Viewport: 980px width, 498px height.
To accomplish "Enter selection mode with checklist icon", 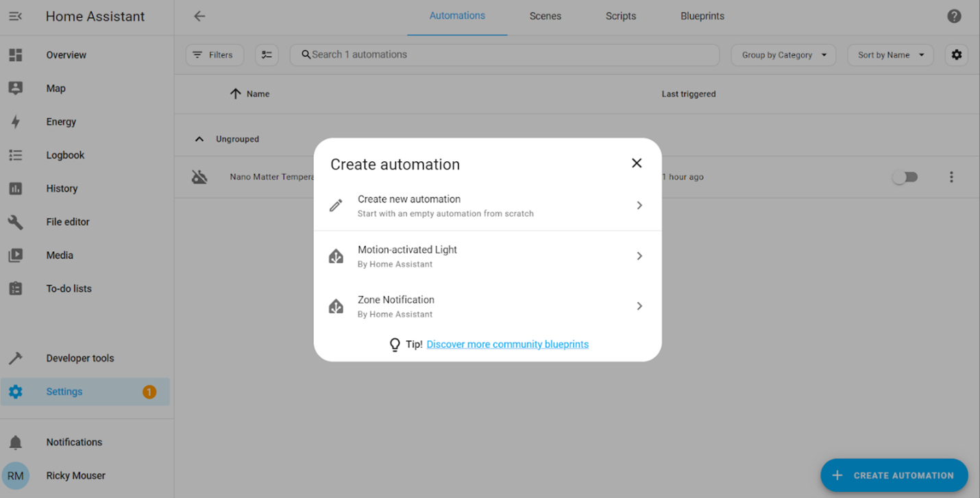I will tap(267, 55).
